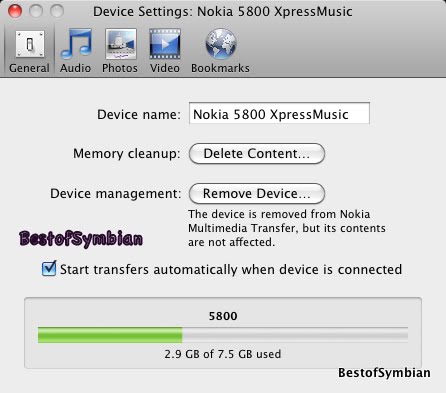Screen dimensions: 446x393
Task: Open the Video filmstrip icon
Action: coord(165,44)
